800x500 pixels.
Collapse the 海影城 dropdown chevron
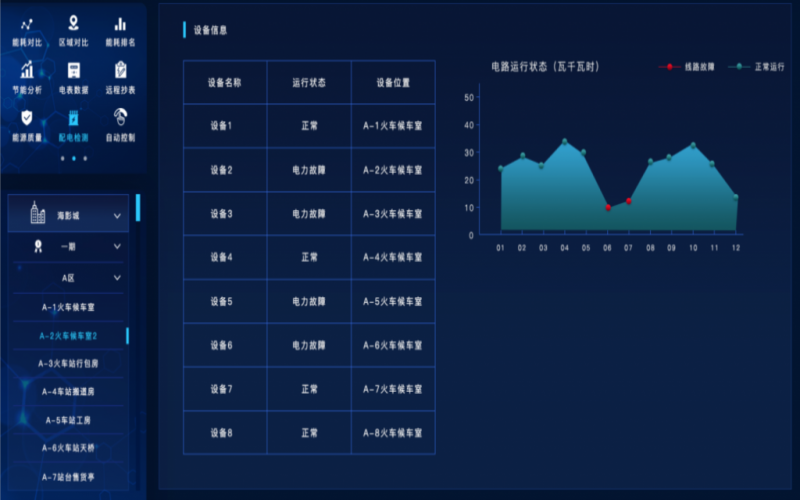pos(117,215)
